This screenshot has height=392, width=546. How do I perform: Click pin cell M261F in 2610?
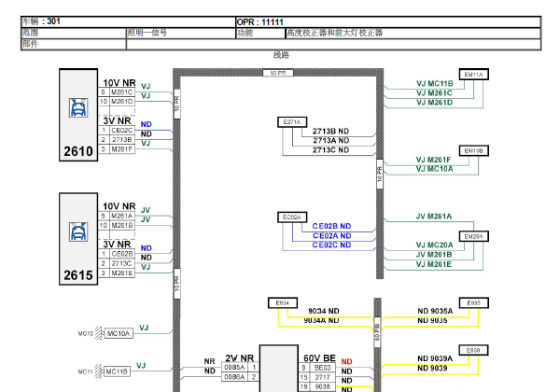click(x=122, y=149)
